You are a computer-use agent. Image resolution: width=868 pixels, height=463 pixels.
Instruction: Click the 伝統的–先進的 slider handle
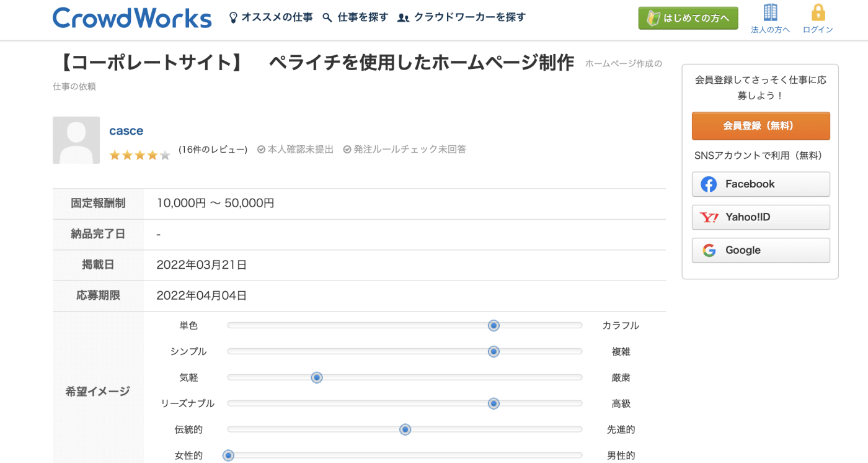tap(405, 429)
